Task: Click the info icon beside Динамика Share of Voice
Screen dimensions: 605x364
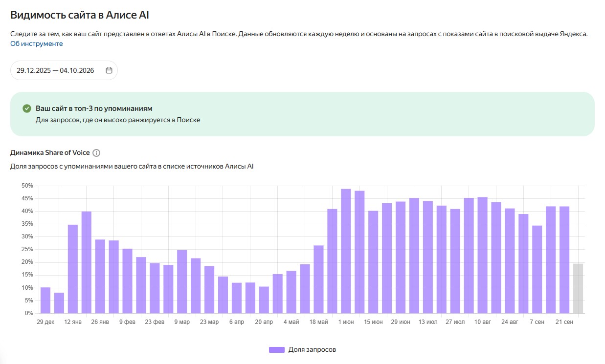Action: click(96, 153)
